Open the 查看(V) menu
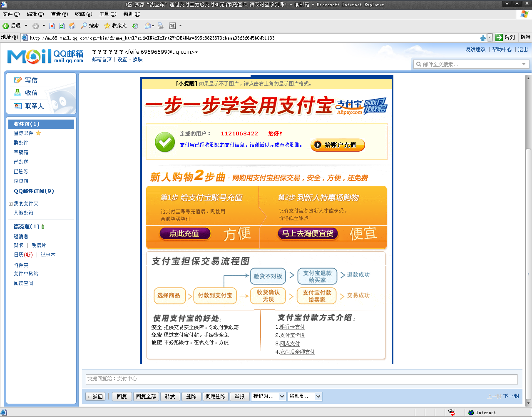Screen dimensions: 532x417 (x=59, y=14)
